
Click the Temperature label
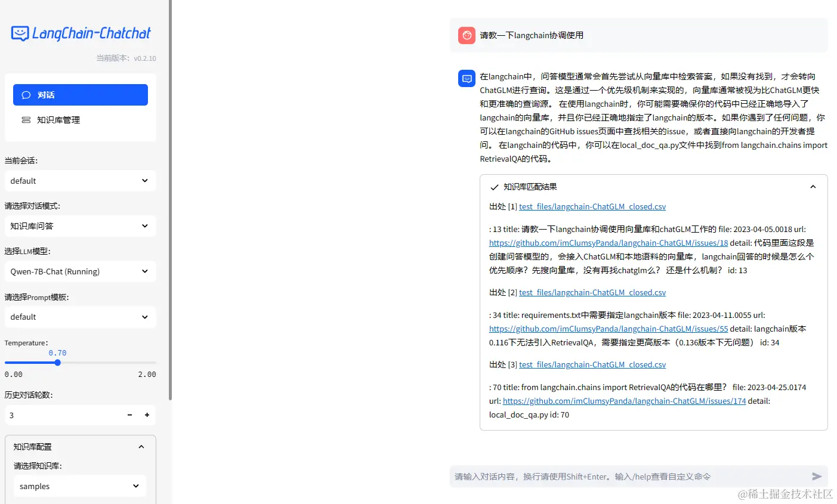[x=26, y=343]
